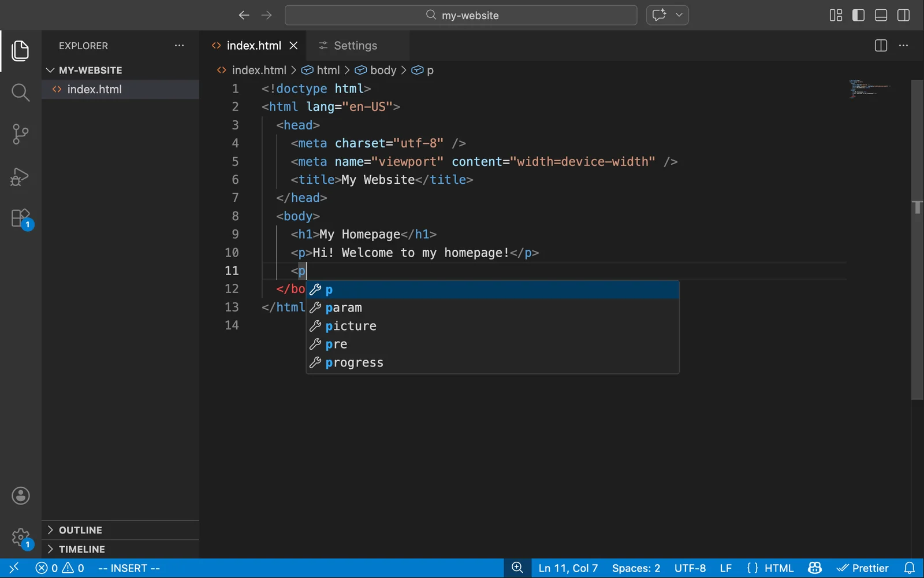
Task: Click the my-website command center box
Action: coord(461,15)
